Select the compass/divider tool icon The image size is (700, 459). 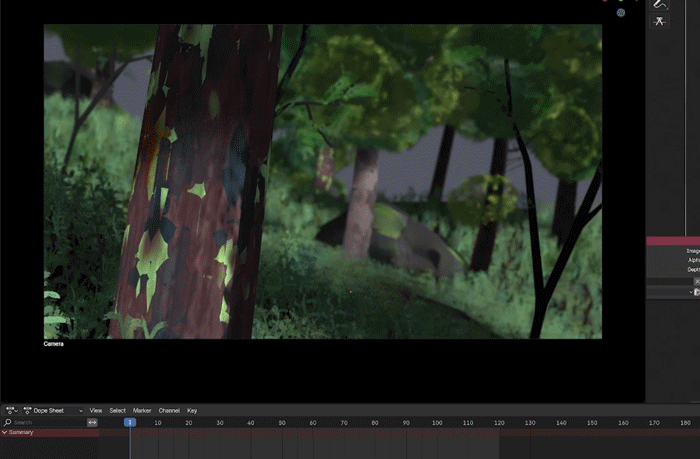point(660,22)
